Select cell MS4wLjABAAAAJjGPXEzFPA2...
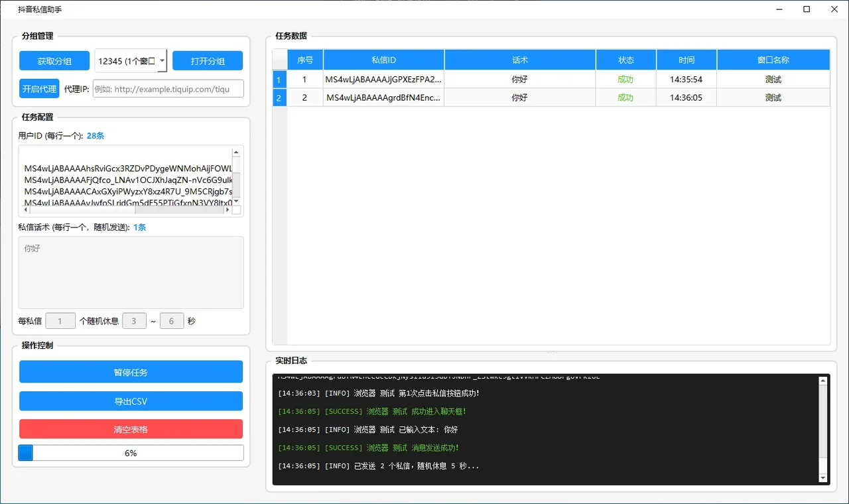Image resolution: width=849 pixels, height=504 pixels. (x=384, y=80)
